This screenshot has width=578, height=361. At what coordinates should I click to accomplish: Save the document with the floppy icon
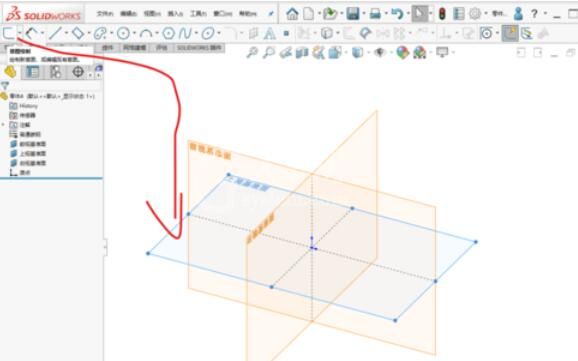pos(353,14)
